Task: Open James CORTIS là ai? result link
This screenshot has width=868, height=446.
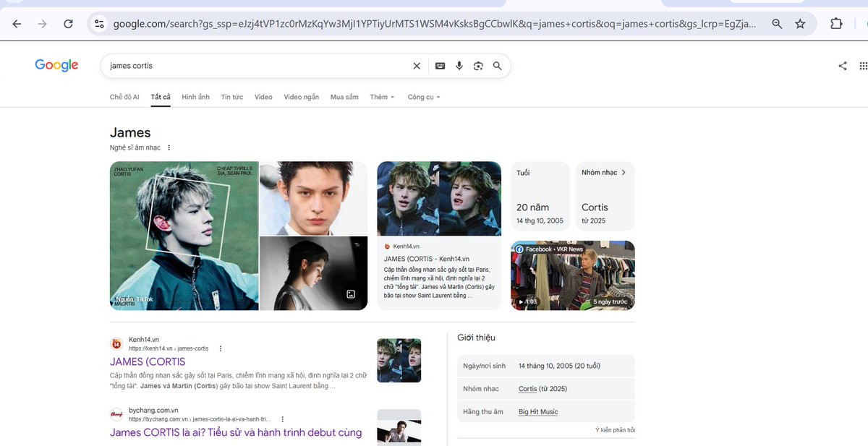Action: [x=236, y=432]
